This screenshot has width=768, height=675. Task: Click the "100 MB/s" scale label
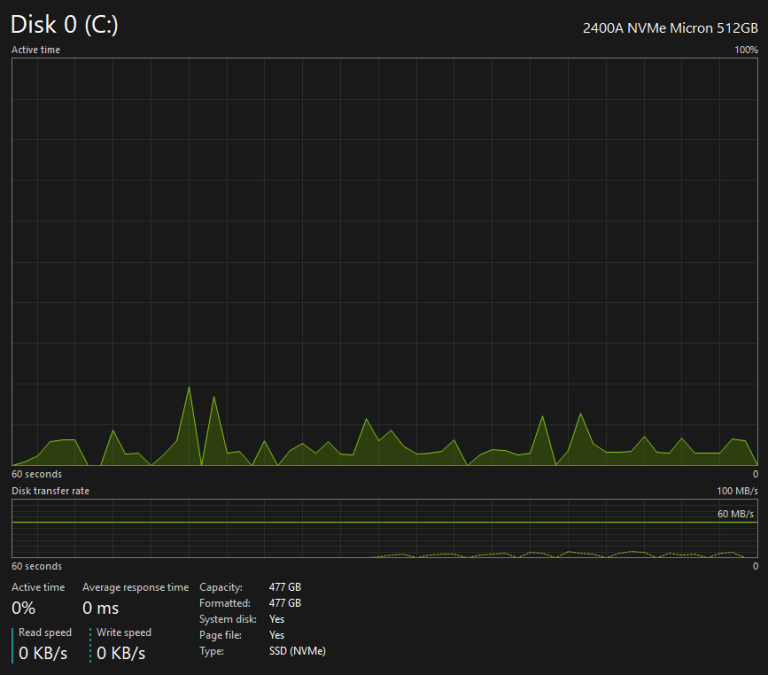click(738, 491)
